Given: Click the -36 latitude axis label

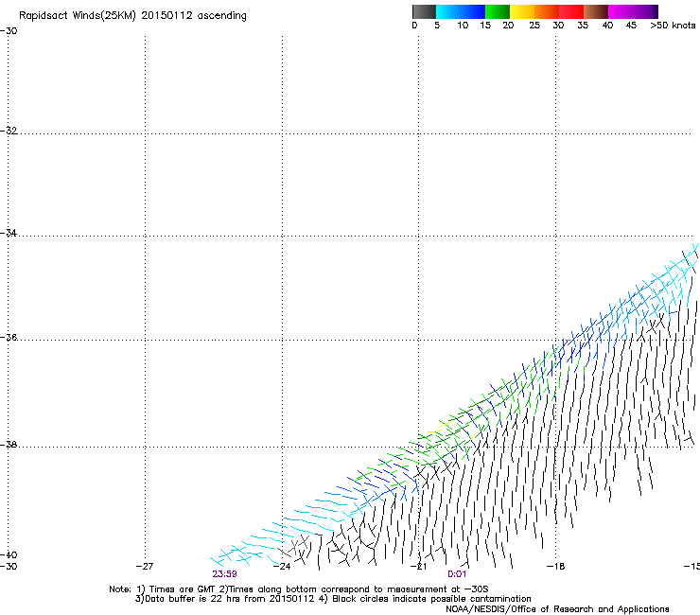Looking at the screenshot, I should 9,337.
